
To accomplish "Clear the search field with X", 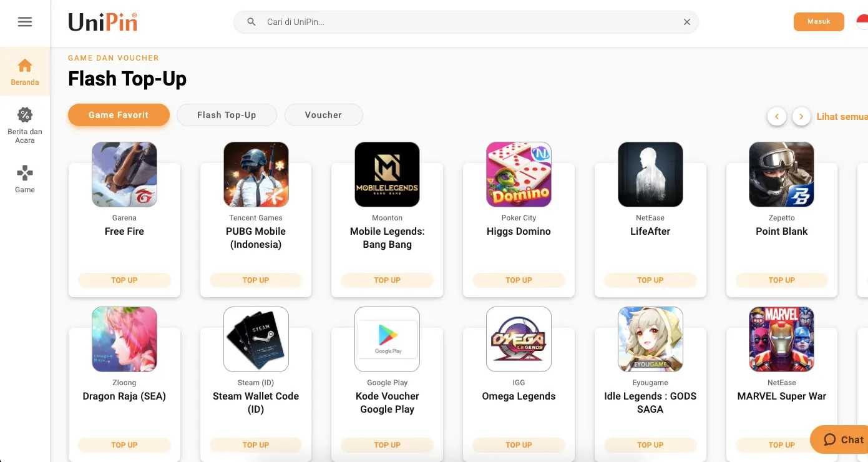I will point(687,22).
